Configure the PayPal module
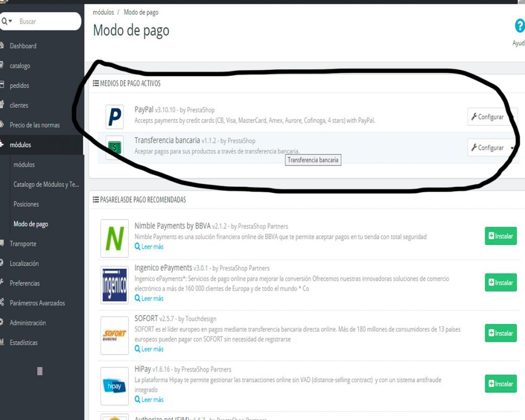Screen dimensions: 525x420 (x=487, y=116)
